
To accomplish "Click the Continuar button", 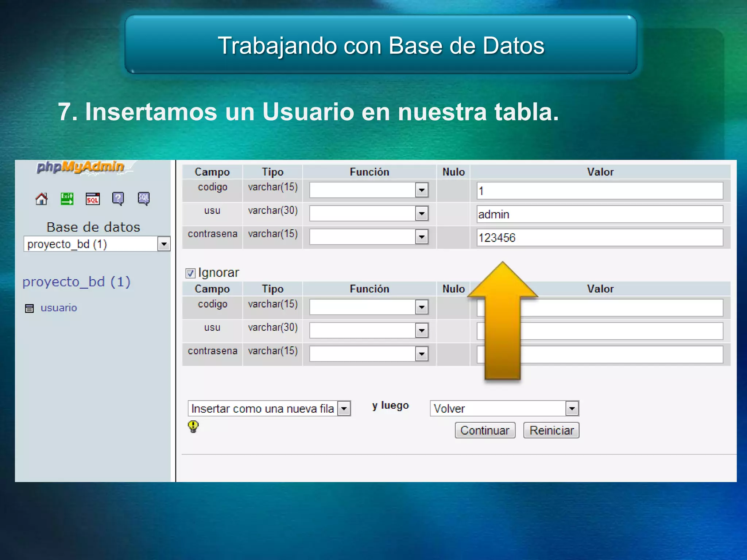I will pos(485,430).
